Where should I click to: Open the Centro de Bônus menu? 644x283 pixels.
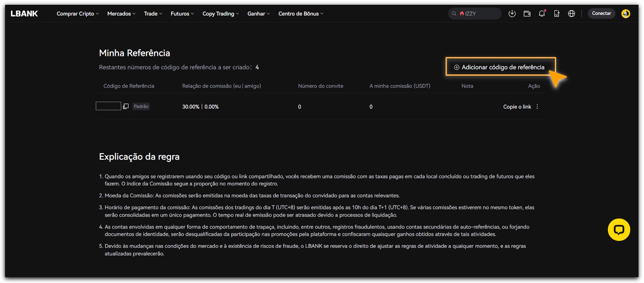(301, 14)
